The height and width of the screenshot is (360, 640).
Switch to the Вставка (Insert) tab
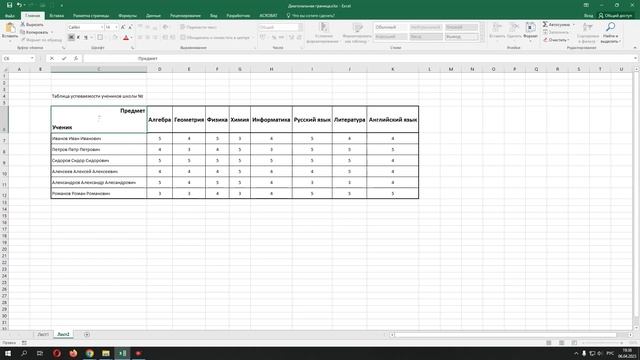[x=56, y=16]
